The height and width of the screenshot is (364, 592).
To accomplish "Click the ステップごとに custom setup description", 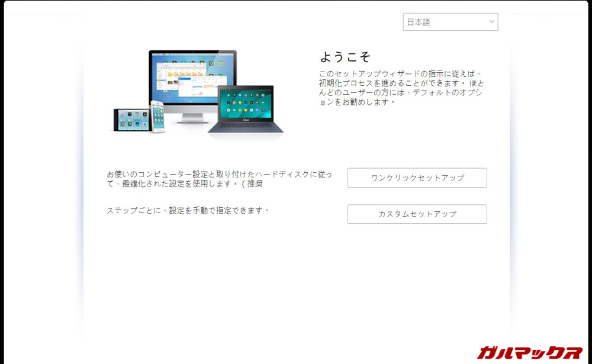I will click(188, 210).
